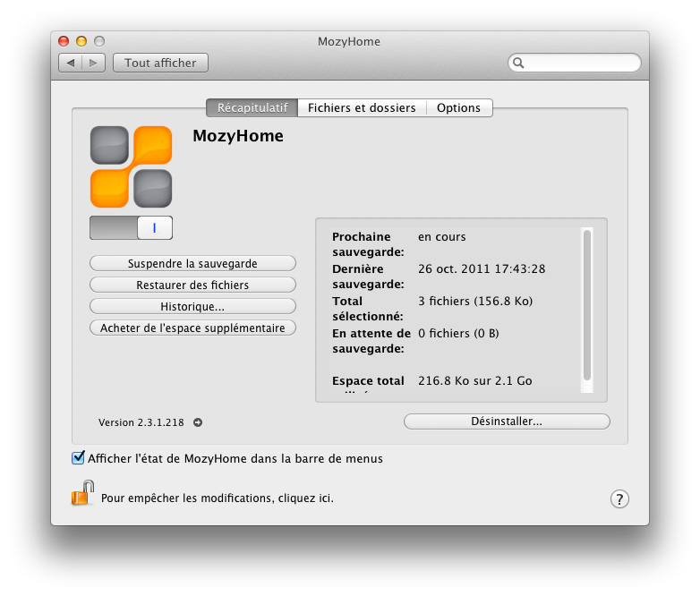Click the 'Total sélectionné:' label
700x596 pixels.
coord(368,309)
